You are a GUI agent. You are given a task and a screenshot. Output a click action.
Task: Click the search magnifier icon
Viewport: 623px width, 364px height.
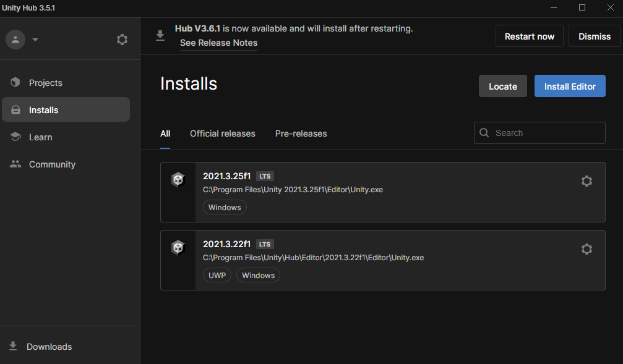(484, 133)
